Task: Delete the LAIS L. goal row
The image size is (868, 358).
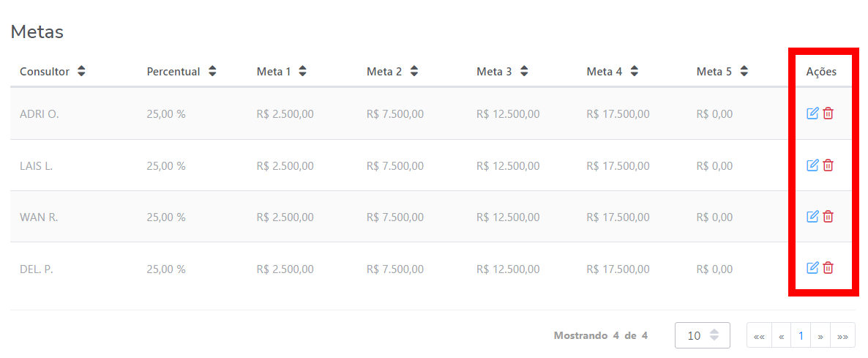Action: click(x=828, y=165)
